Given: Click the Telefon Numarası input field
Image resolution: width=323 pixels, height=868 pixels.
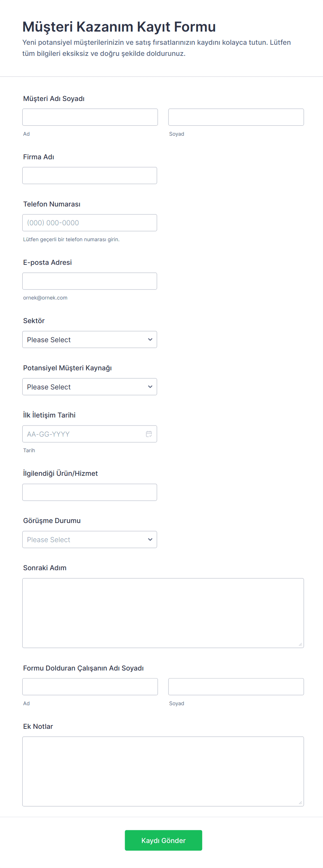Looking at the screenshot, I should (90, 223).
